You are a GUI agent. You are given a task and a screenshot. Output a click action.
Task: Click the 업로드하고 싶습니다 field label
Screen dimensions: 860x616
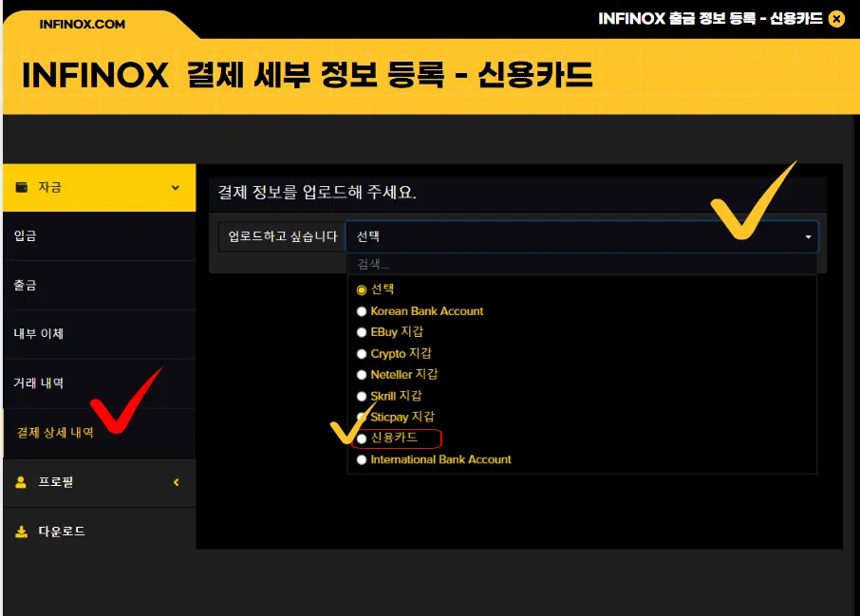pos(283,236)
